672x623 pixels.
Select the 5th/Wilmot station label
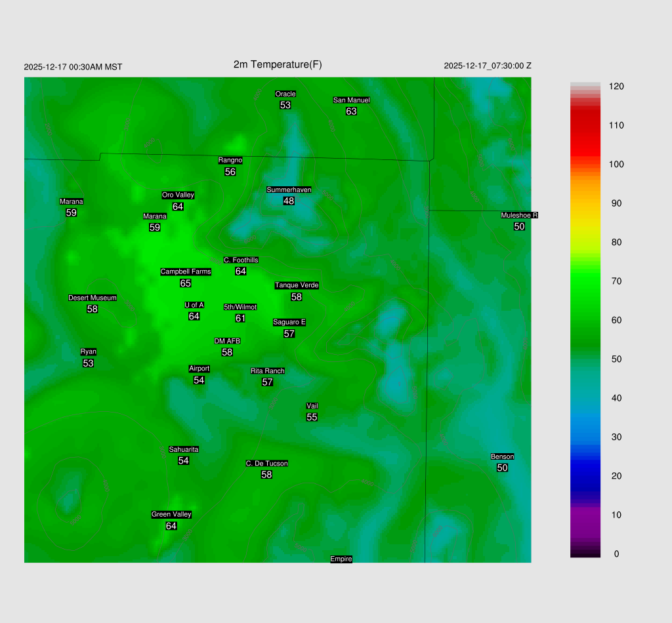tap(240, 307)
